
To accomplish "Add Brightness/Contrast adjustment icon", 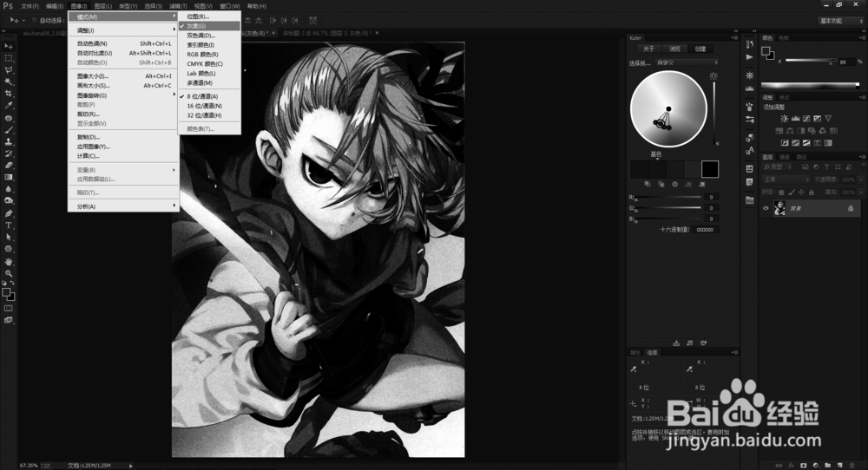I will point(785,118).
